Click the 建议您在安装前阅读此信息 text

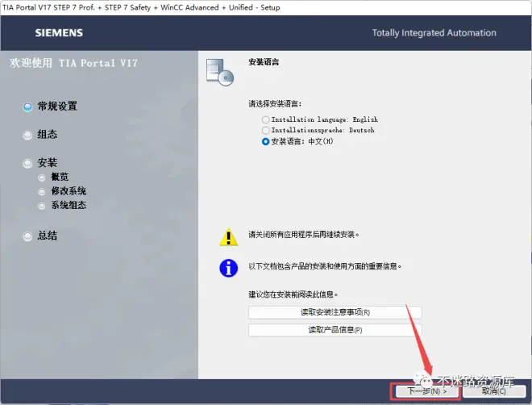point(293,294)
